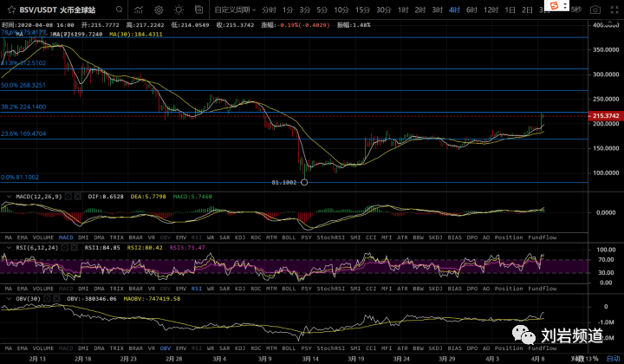Select the 5分 timeframe
This screenshot has width=624, height=364.
coord(322,10)
